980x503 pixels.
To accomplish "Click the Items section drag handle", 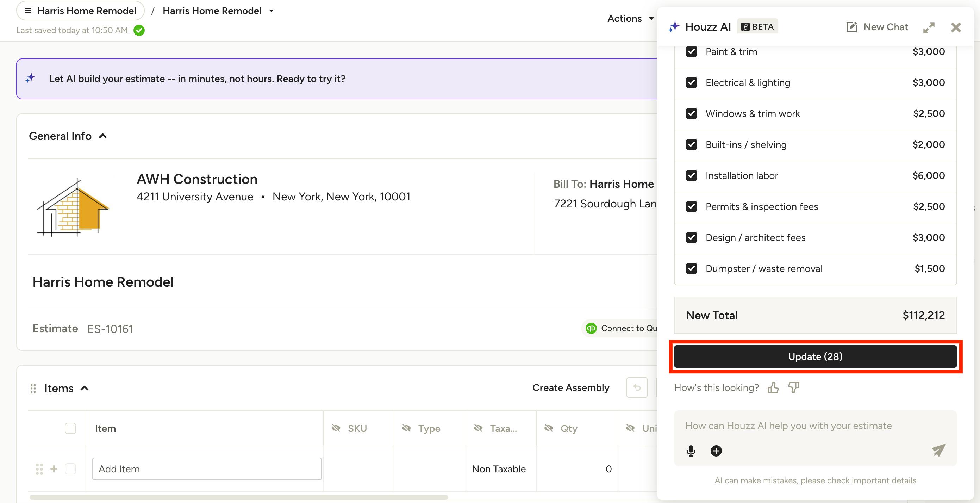I will pos(33,389).
